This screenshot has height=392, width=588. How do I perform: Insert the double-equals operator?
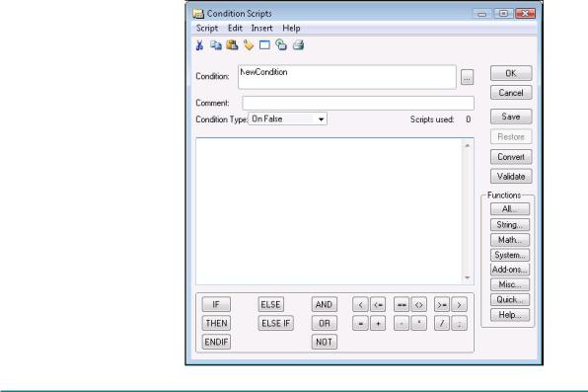pos(402,305)
